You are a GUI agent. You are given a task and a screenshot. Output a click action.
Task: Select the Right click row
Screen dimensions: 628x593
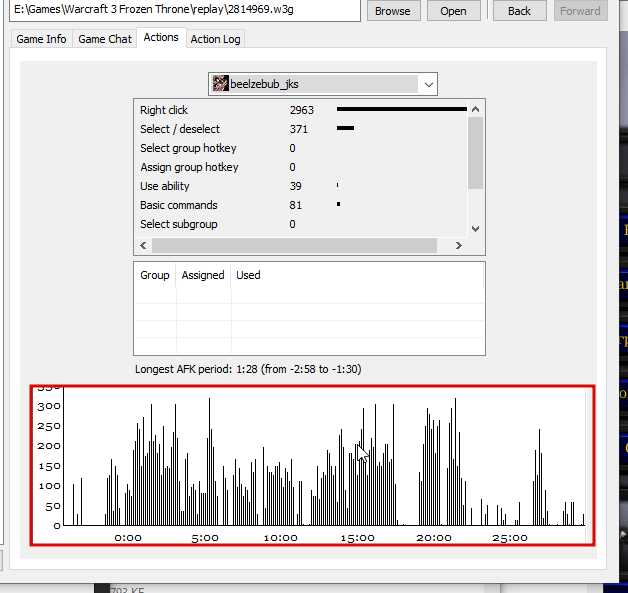click(x=301, y=110)
